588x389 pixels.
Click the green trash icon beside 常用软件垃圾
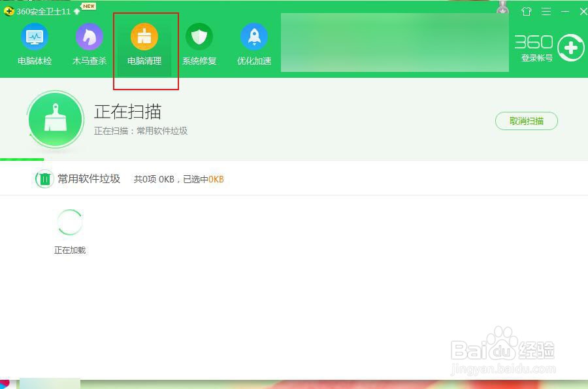pos(44,178)
